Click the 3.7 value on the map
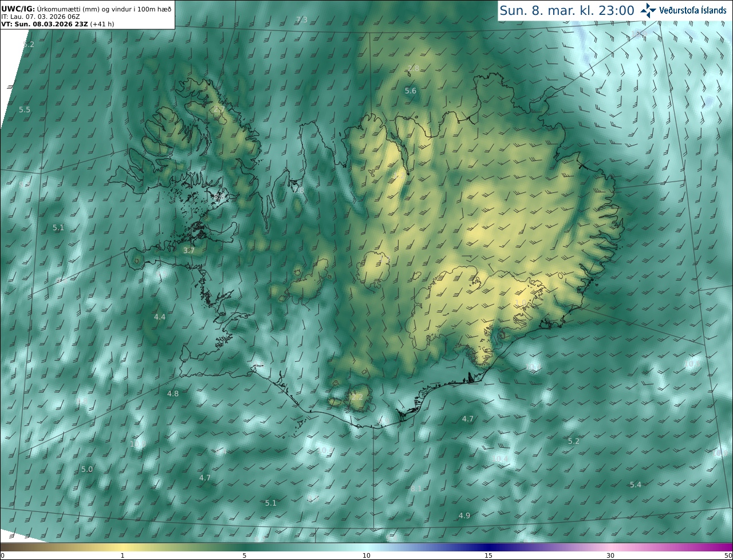733x560 pixels. (189, 251)
